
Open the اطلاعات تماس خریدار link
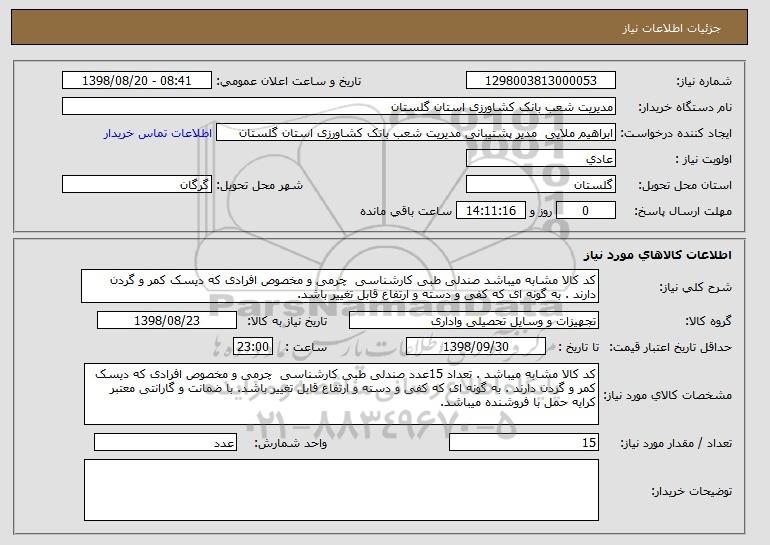(x=158, y=134)
